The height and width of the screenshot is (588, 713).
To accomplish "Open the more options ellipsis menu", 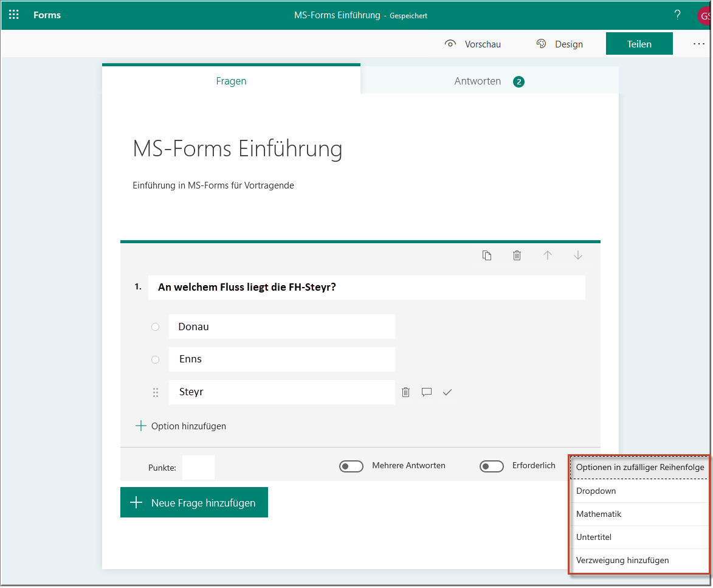I will 698,43.
